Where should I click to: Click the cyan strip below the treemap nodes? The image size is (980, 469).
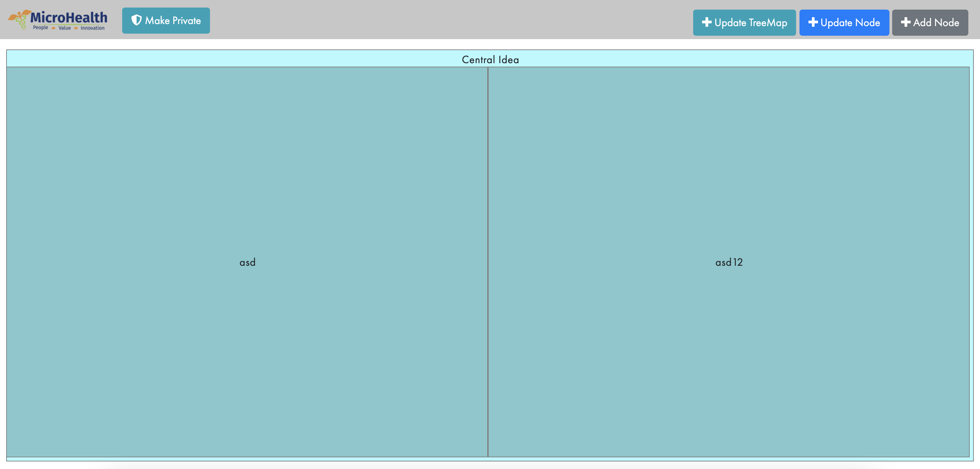pos(490,459)
